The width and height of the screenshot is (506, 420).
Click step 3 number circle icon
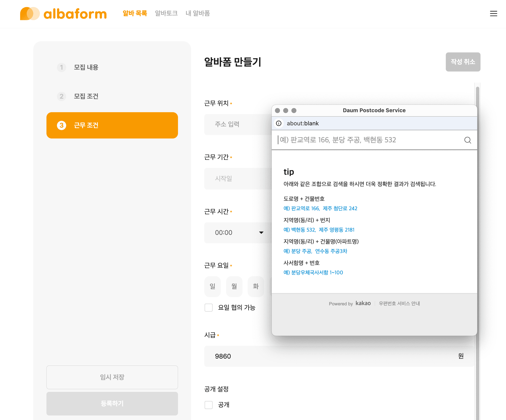(x=61, y=125)
